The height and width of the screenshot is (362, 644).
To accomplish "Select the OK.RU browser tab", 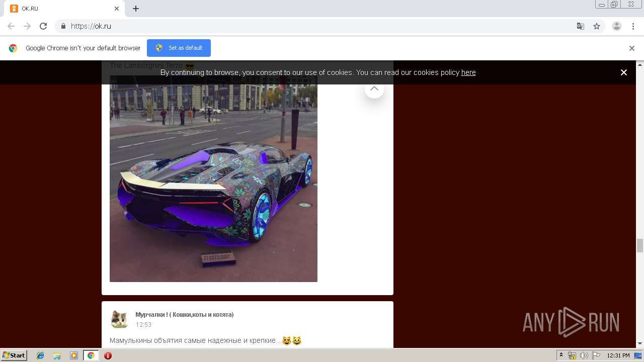I will 64,9.
